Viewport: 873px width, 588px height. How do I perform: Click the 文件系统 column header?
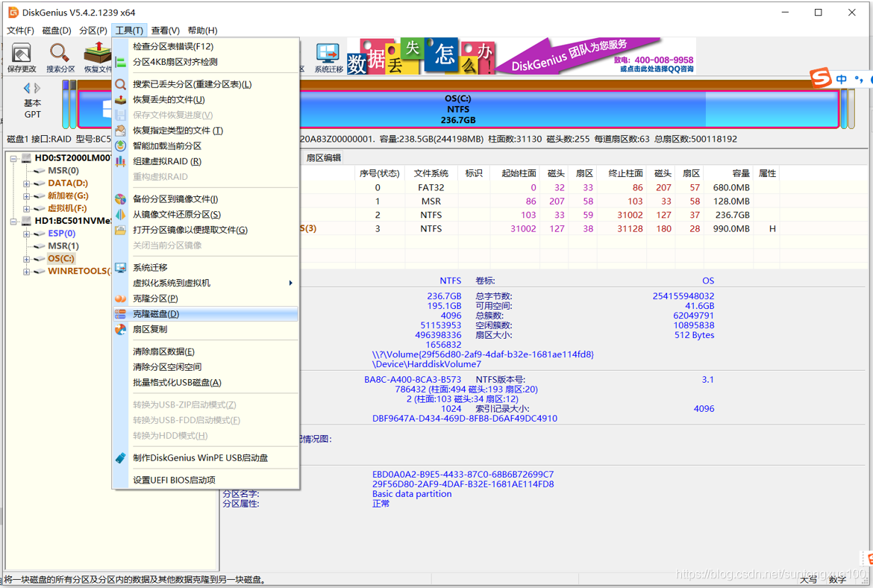click(x=431, y=173)
